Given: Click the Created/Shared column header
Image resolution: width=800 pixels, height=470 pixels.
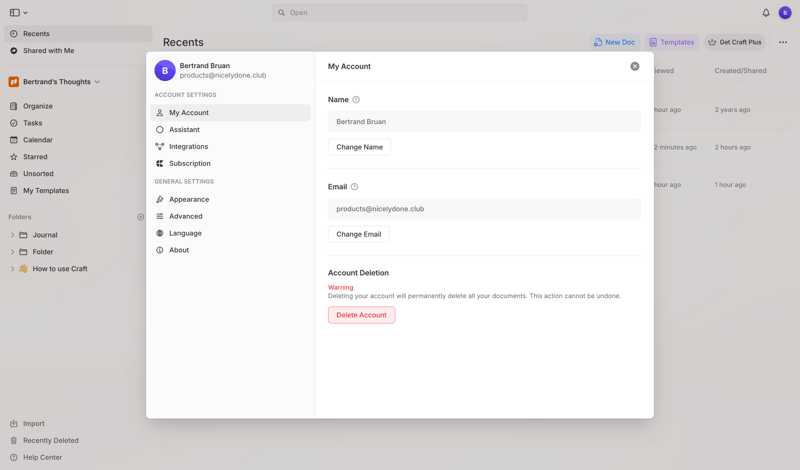Looking at the screenshot, I should click(x=740, y=71).
